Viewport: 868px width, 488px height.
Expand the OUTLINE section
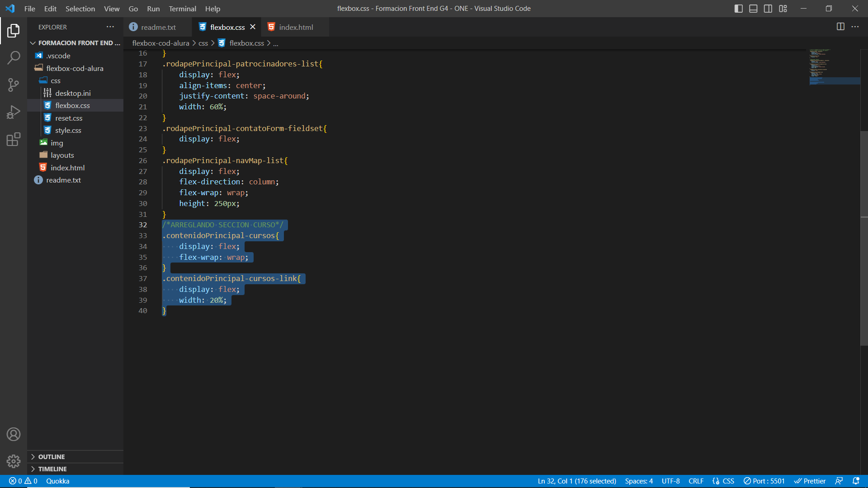tap(75, 457)
